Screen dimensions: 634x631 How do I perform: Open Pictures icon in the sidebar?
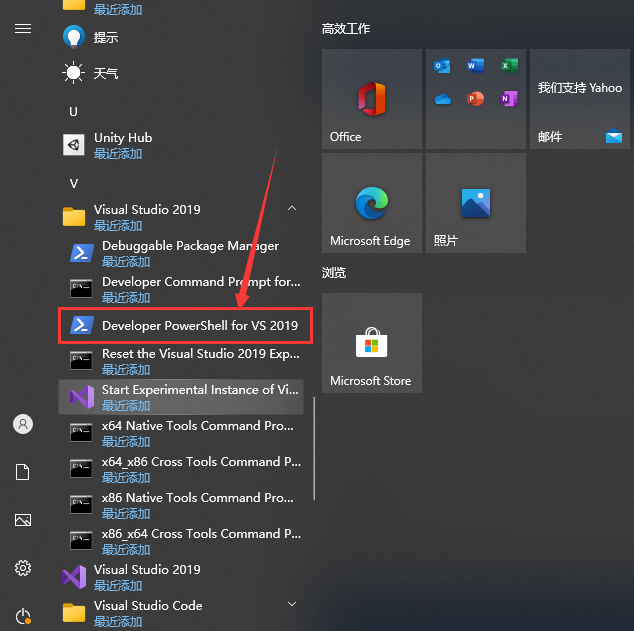[23, 520]
